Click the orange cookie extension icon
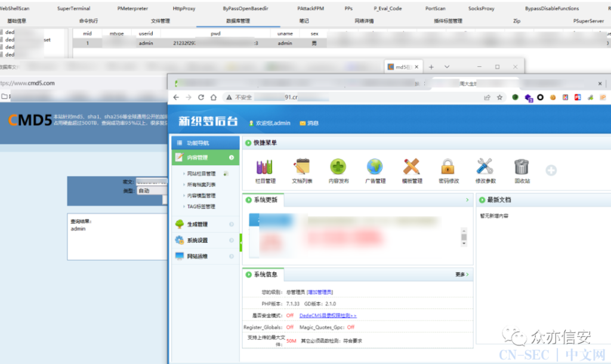The image size is (611, 364). coord(553,97)
